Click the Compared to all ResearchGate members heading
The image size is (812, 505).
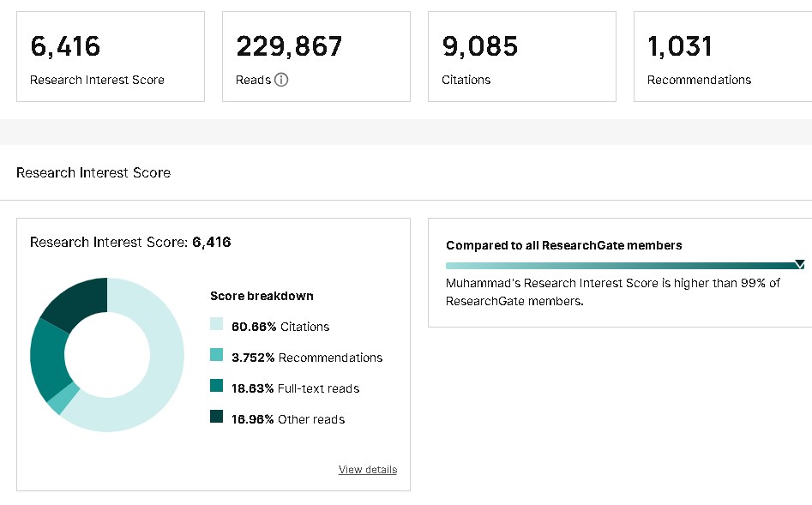coord(564,245)
